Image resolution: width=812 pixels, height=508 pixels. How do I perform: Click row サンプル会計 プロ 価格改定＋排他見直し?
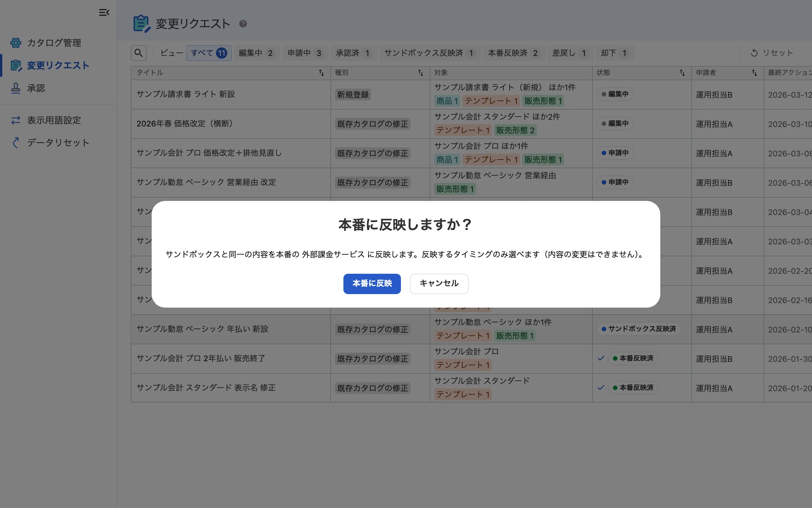209,153
